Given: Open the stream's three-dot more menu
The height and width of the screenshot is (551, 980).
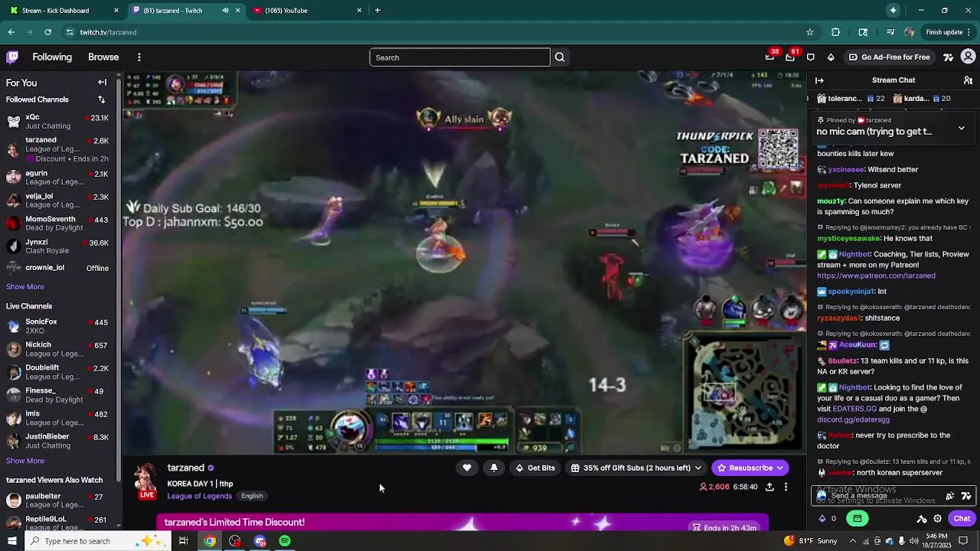Looking at the screenshot, I should coord(786,487).
